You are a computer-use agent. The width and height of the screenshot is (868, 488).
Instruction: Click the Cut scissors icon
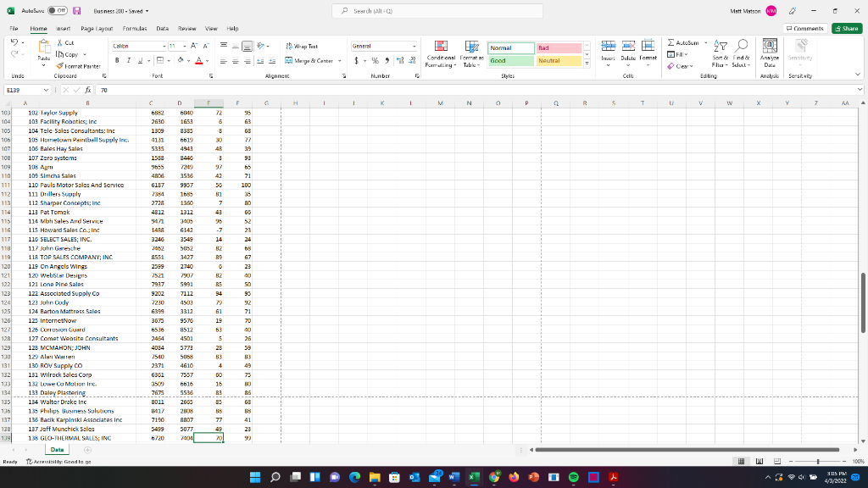tap(60, 42)
